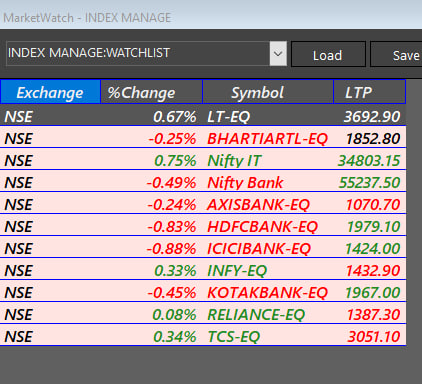Image resolution: width=422 pixels, height=384 pixels.
Task: Click the -0.25% change value
Action: 172,139
